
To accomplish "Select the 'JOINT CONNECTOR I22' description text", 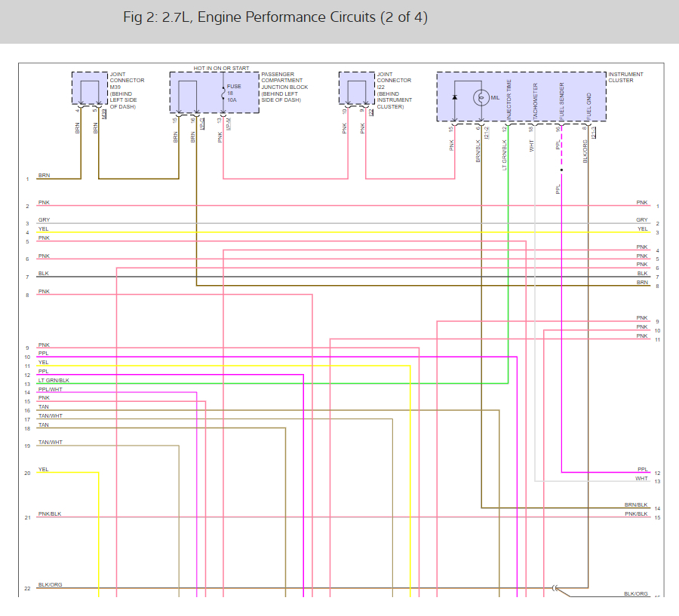I will 394,90.
